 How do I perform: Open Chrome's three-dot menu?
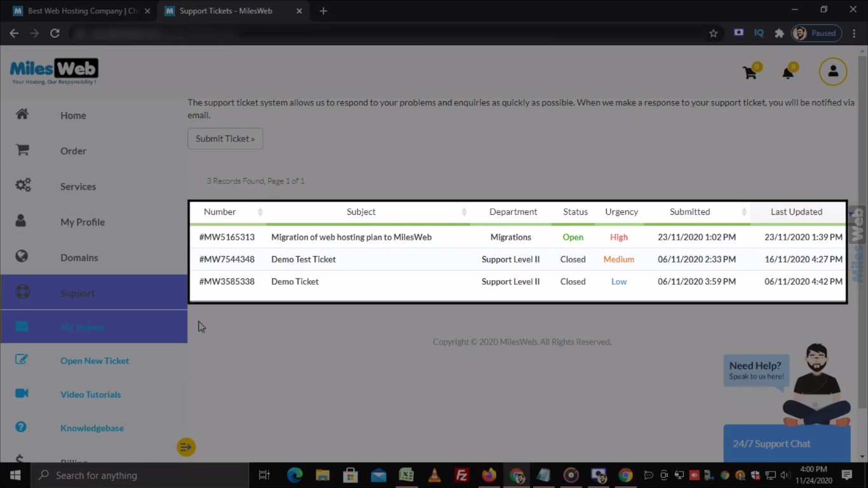click(x=854, y=33)
